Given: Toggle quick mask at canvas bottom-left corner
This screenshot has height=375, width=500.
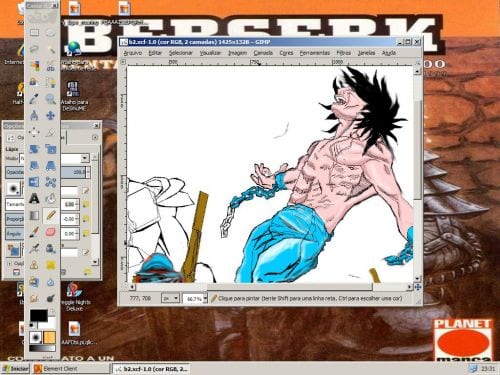Looking at the screenshot, I should (x=123, y=286).
